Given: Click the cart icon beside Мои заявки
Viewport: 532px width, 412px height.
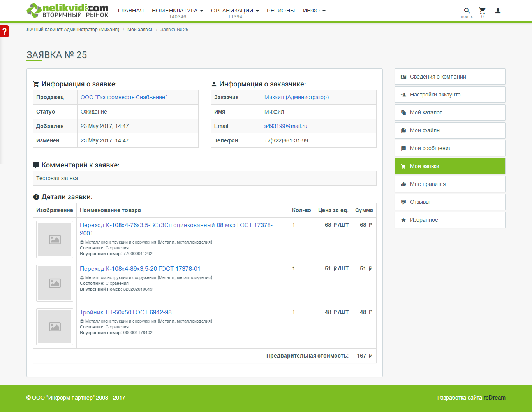Looking at the screenshot, I should (x=403, y=167).
